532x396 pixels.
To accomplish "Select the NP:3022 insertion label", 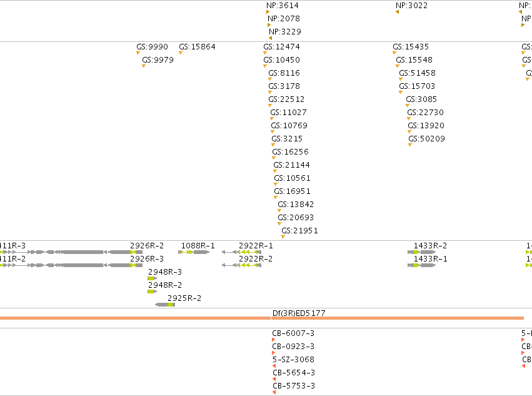I will [411, 6].
